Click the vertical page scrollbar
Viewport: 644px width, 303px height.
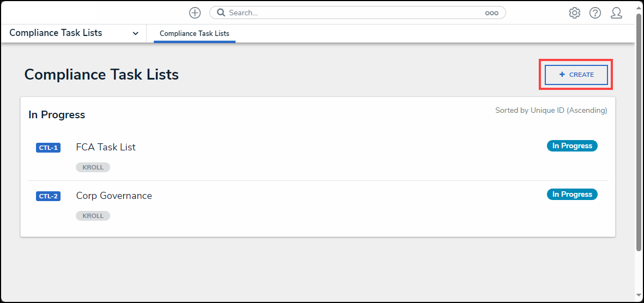639,131
